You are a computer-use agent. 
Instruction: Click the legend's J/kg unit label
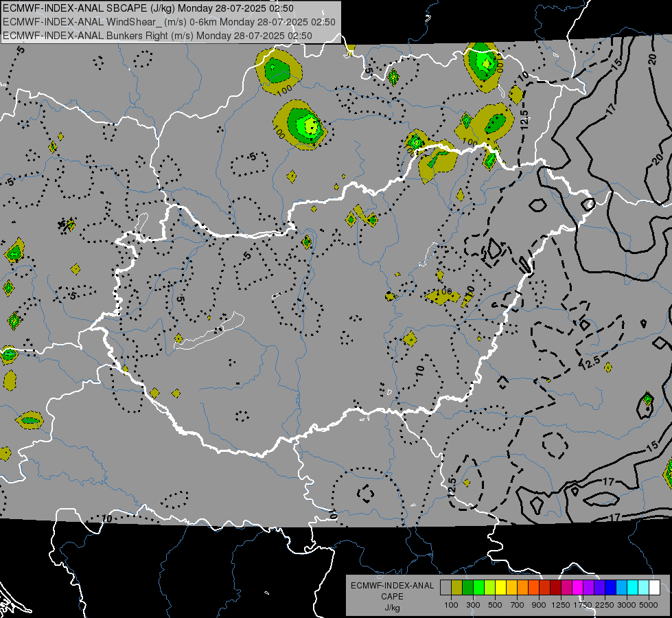tap(393, 608)
